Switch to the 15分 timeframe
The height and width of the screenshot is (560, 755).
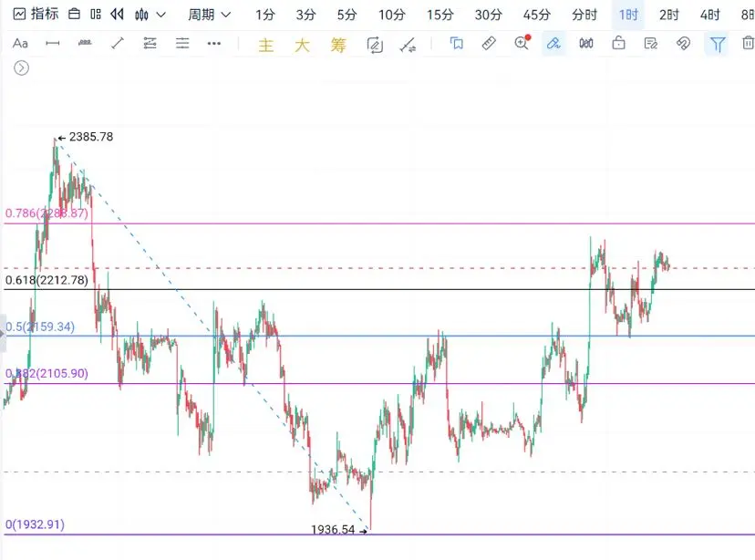pos(440,15)
